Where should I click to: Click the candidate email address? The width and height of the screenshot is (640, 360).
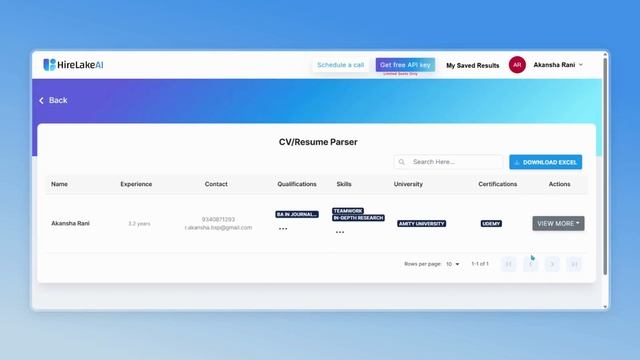point(218,228)
